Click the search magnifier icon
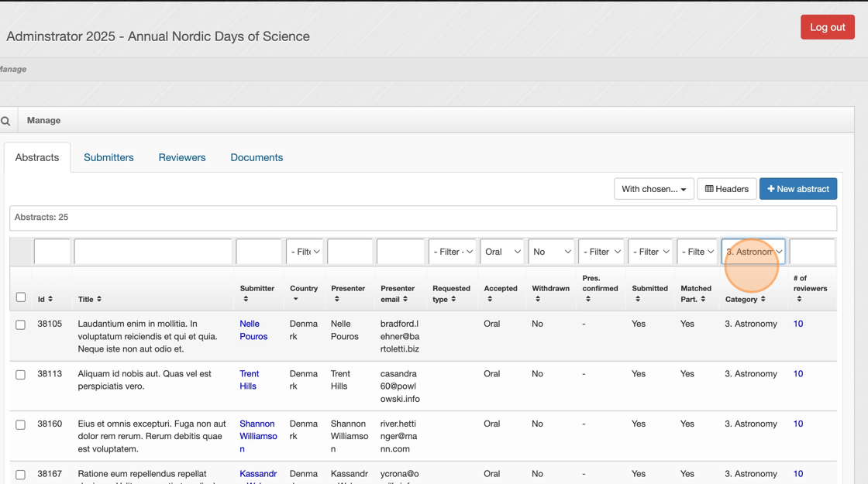The image size is (868, 484). click(x=5, y=121)
